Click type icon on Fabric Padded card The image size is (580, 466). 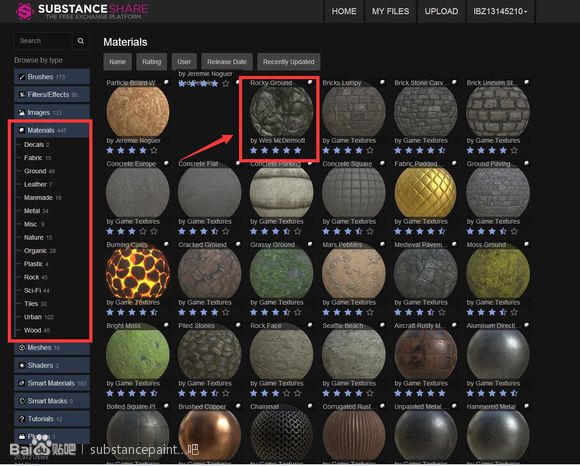click(x=455, y=163)
